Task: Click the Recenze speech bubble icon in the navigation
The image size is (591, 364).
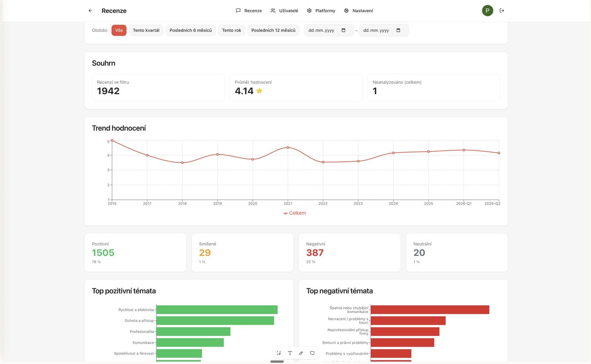Action: [x=238, y=11]
